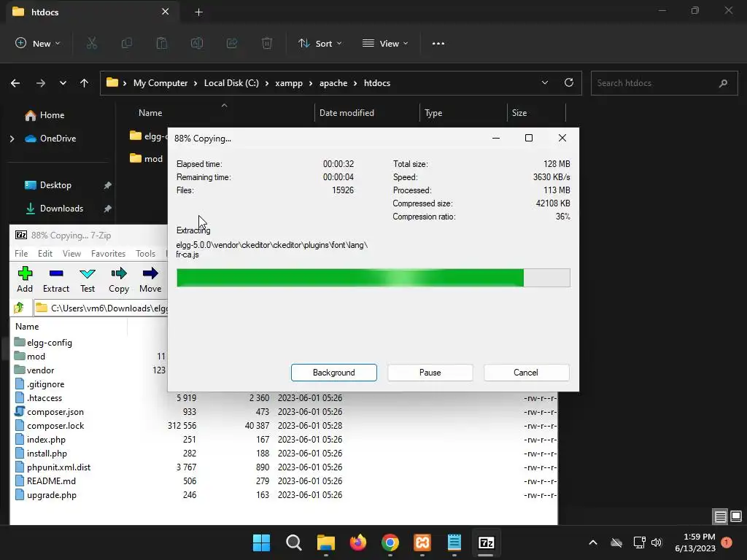Open the View dropdown
This screenshot has height=560, width=747.
pyautogui.click(x=385, y=43)
